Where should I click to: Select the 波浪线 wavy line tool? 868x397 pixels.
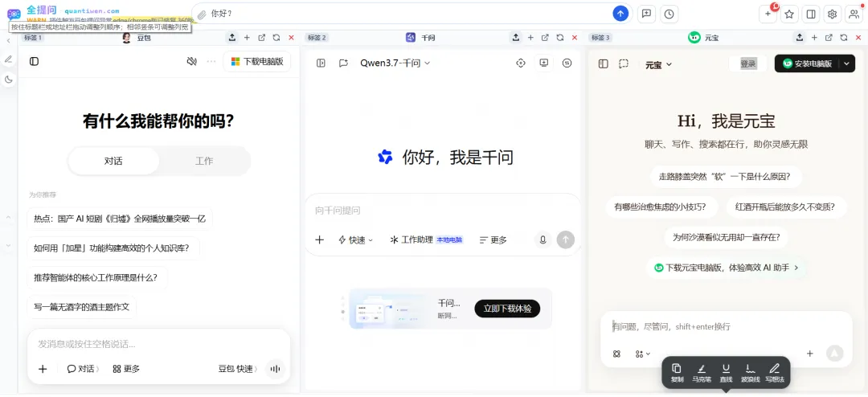(750, 372)
